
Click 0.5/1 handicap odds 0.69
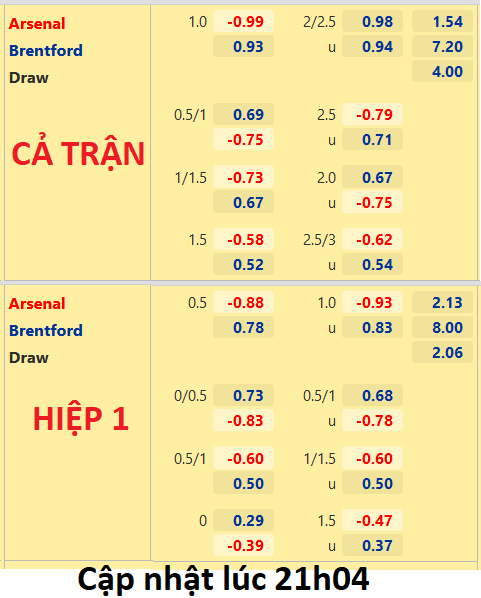pos(243,114)
